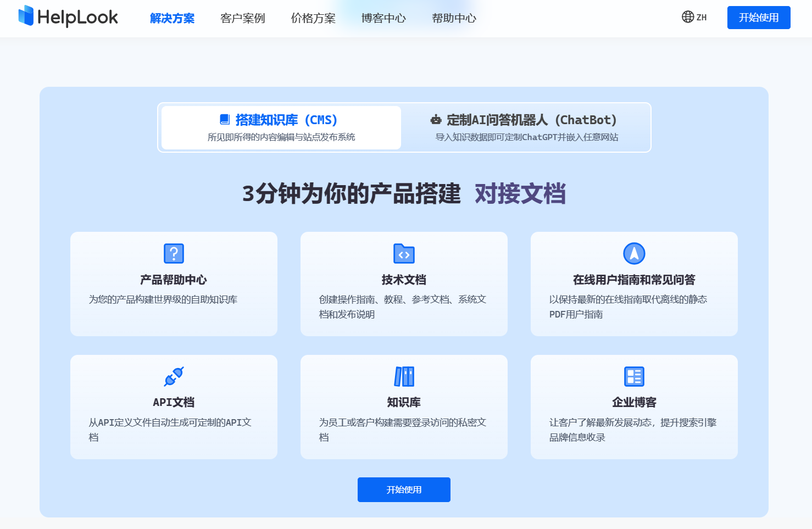Switch to 定制AI问答机器人 (ChatBot) option
This screenshot has width=812, height=529.
(524, 126)
